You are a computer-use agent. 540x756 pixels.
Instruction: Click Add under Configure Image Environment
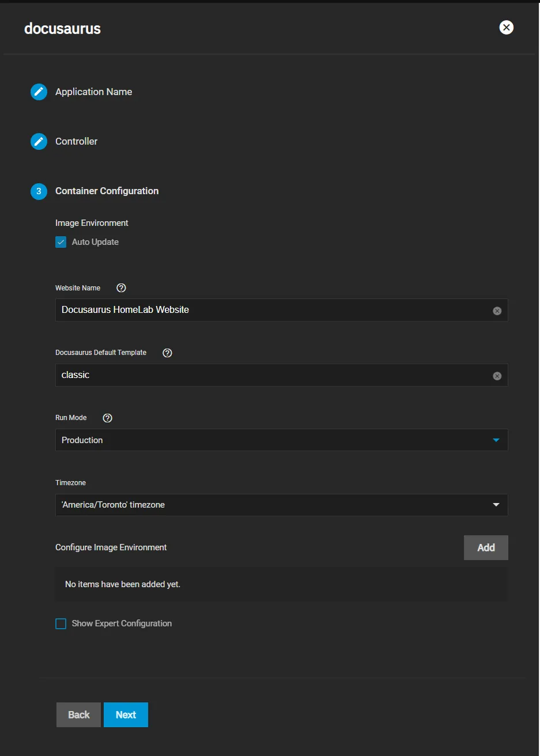(x=485, y=547)
